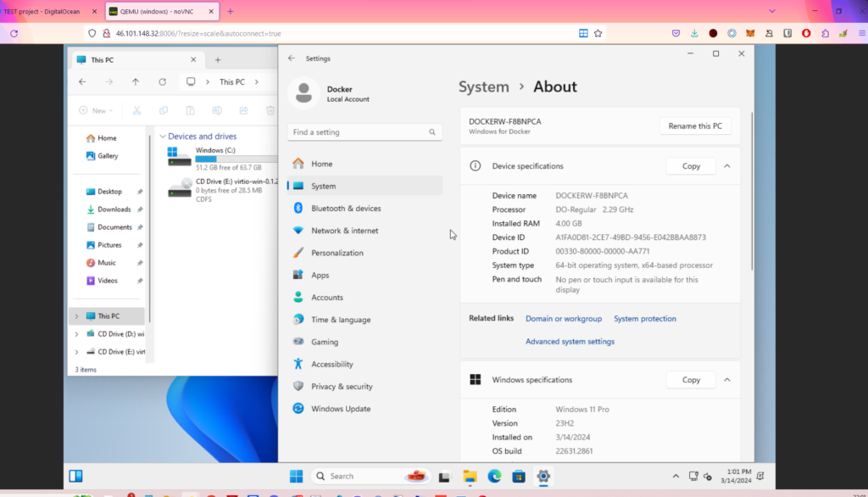Image resolution: width=868 pixels, height=497 pixels.
Task: Open Network & internet settings
Action: pos(364,230)
